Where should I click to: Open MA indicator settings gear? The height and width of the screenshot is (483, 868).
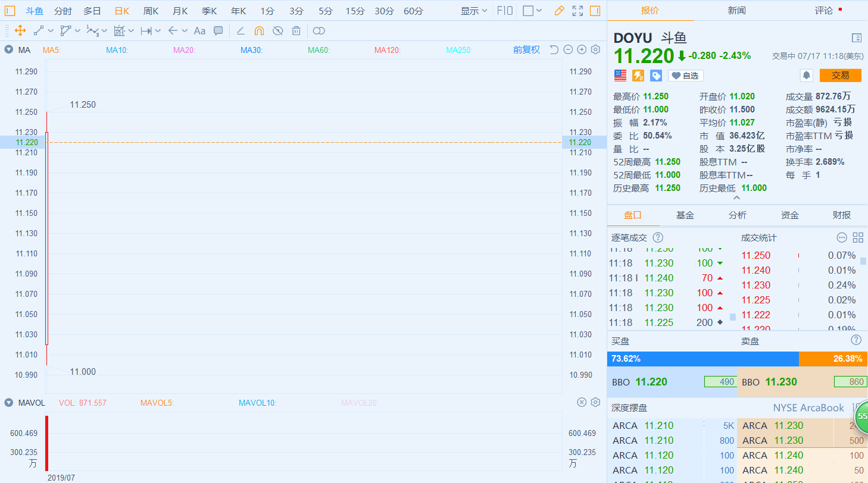click(595, 50)
